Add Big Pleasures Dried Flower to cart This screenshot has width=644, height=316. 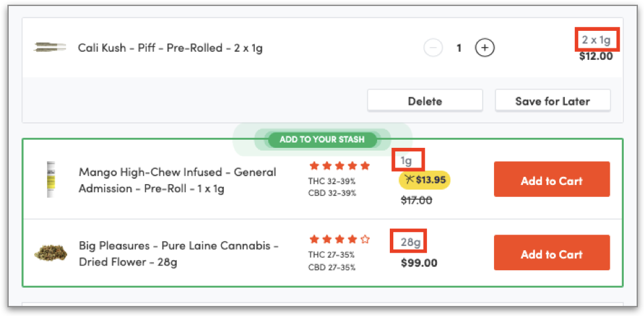pyautogui.click(x=552, y=253)
